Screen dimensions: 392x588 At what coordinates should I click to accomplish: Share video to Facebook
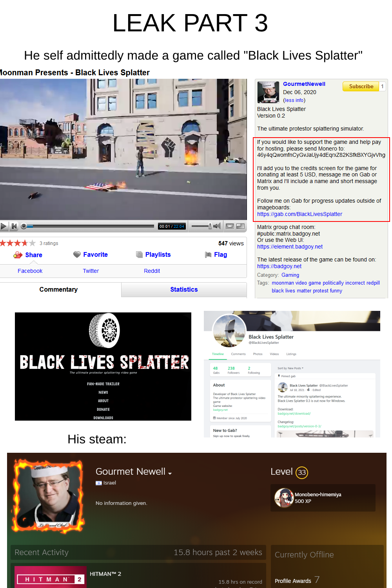tap(30, 271)
